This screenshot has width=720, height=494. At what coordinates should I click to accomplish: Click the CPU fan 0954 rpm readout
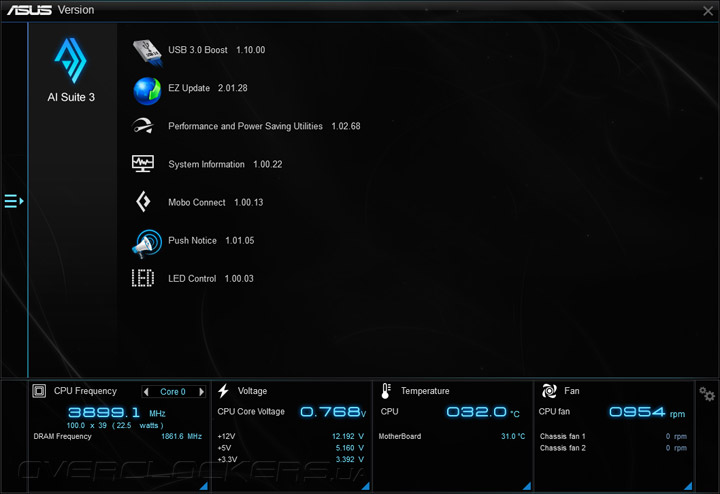point(647,412)
